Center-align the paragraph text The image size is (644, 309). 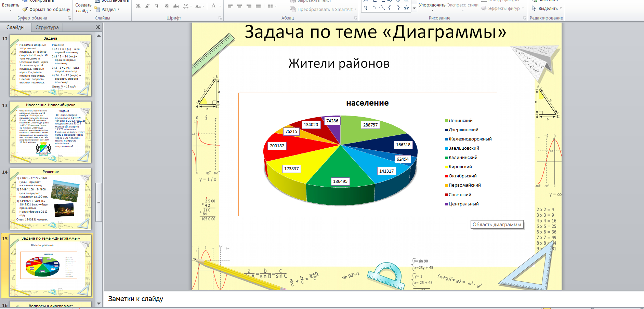tap(239, 6)
